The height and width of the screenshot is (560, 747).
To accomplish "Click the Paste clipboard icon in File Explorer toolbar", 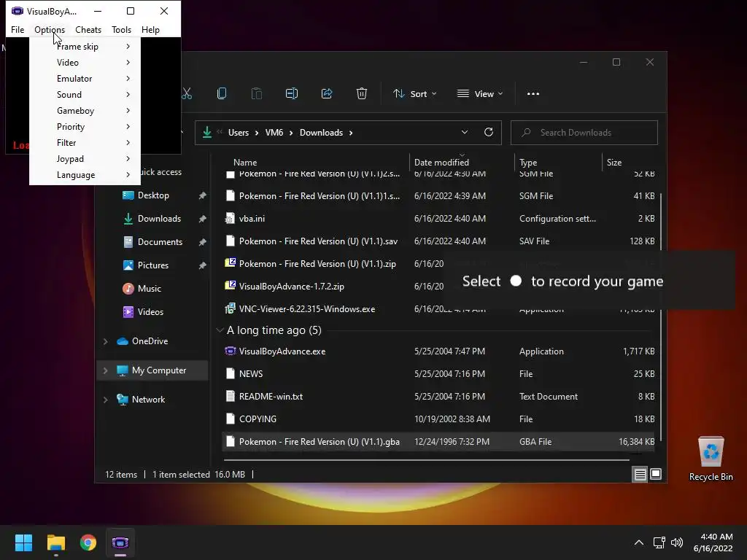I will (256, 94).
